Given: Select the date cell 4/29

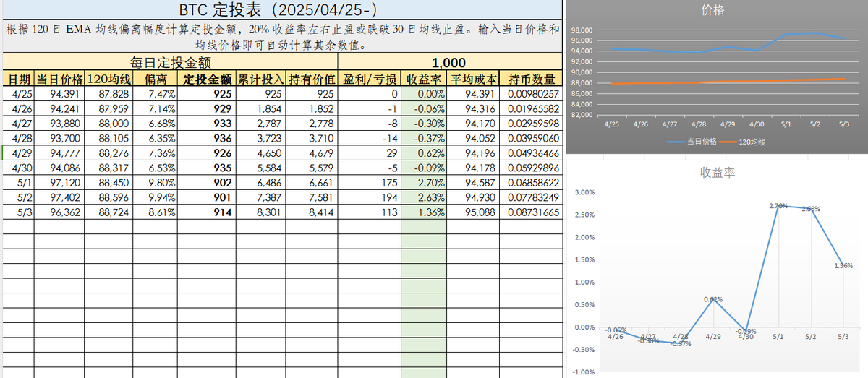Looking at the screenshot, I should click(x=17, y=153).
